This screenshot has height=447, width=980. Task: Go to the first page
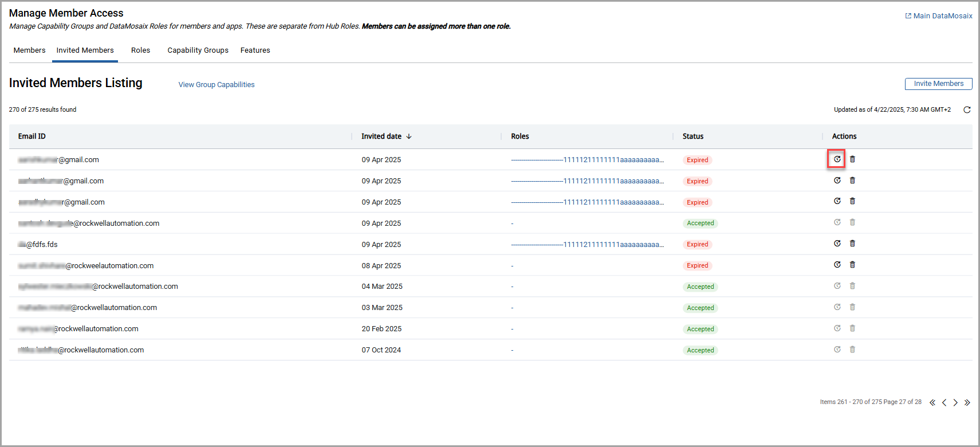click(x=932, y=402)
